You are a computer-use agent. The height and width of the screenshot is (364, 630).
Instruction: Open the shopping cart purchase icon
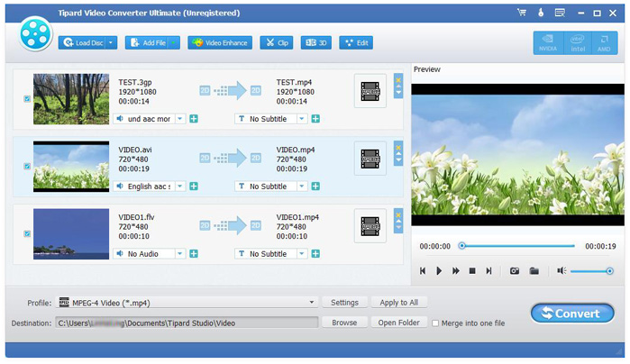point(522,13)
